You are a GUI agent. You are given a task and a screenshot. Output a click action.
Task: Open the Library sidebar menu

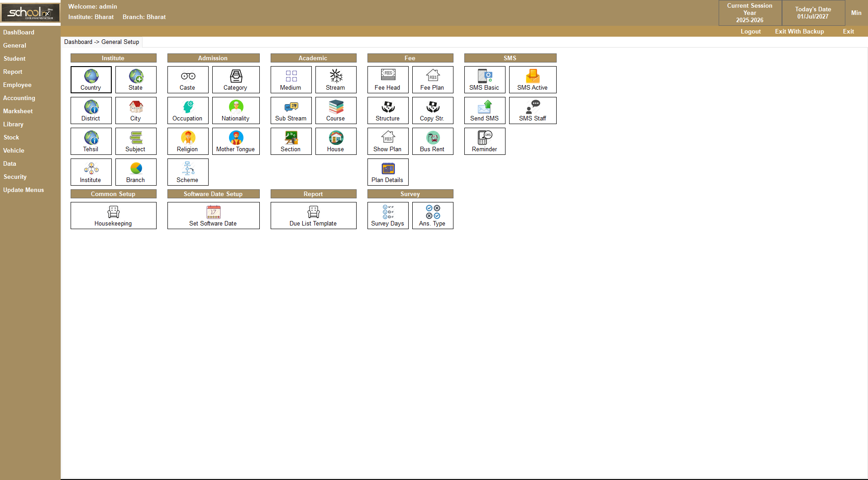point(13,124)
